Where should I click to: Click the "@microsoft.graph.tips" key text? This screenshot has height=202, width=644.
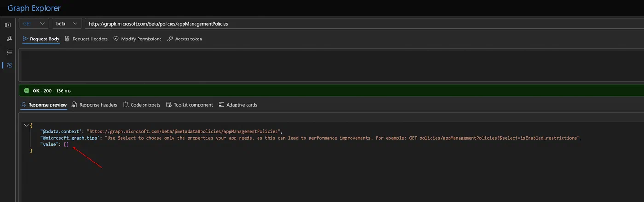pyautogui.click(x=71, y=138)
